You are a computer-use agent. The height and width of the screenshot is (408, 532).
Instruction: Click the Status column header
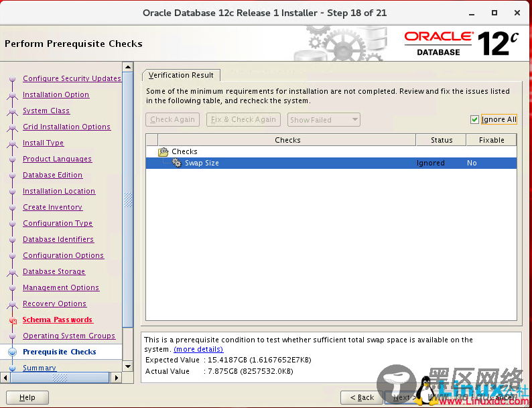pyautogui.click(x=441, y=140)
